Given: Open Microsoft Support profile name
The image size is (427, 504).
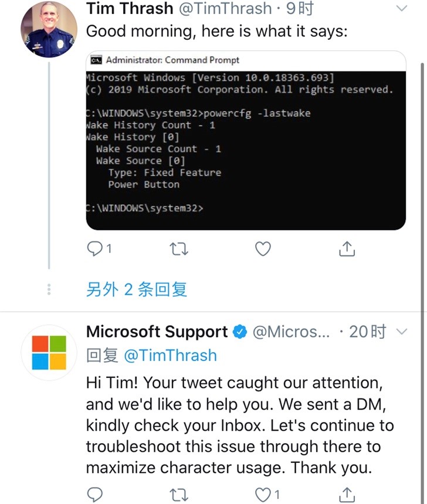Looking at the screenshot, I should click(x=157, y=332).
